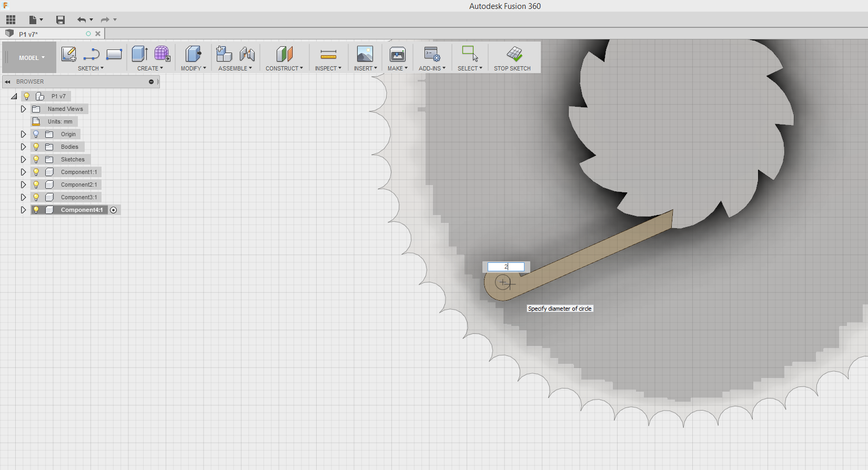868x470 pixels.
Task: Select the Component2:1 tree item
Action: click(79, 185)
